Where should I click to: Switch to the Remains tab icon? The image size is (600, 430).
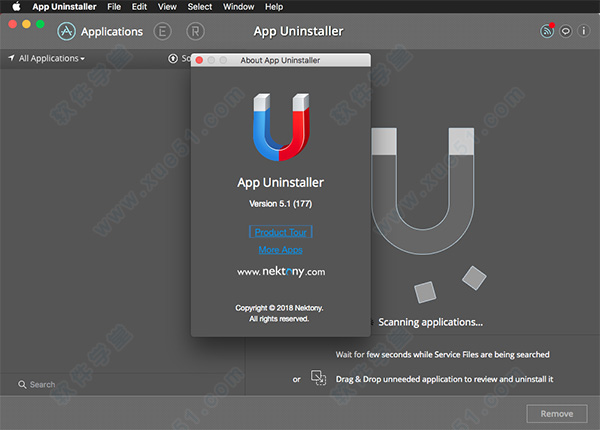[x=195, y=31]
